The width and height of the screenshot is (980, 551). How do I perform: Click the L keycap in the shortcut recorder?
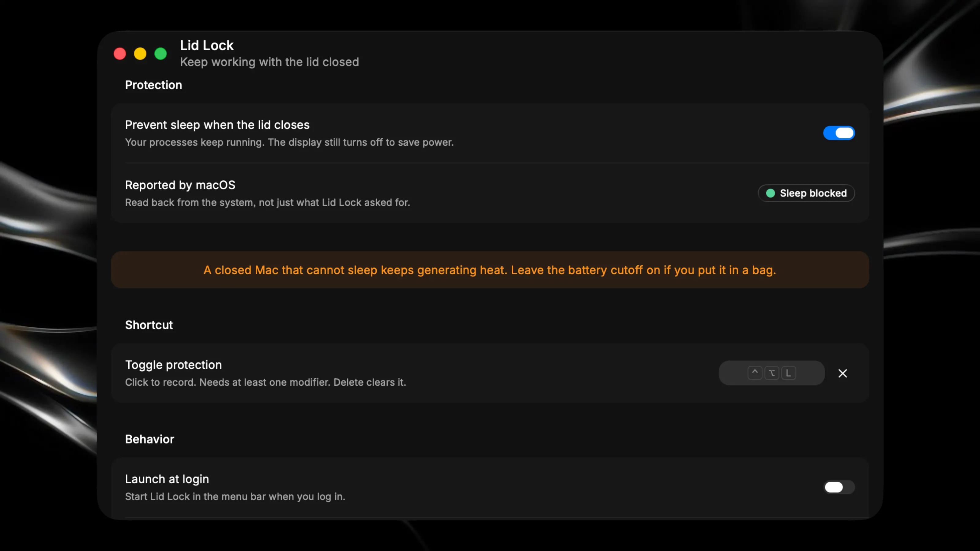point(789,373)
